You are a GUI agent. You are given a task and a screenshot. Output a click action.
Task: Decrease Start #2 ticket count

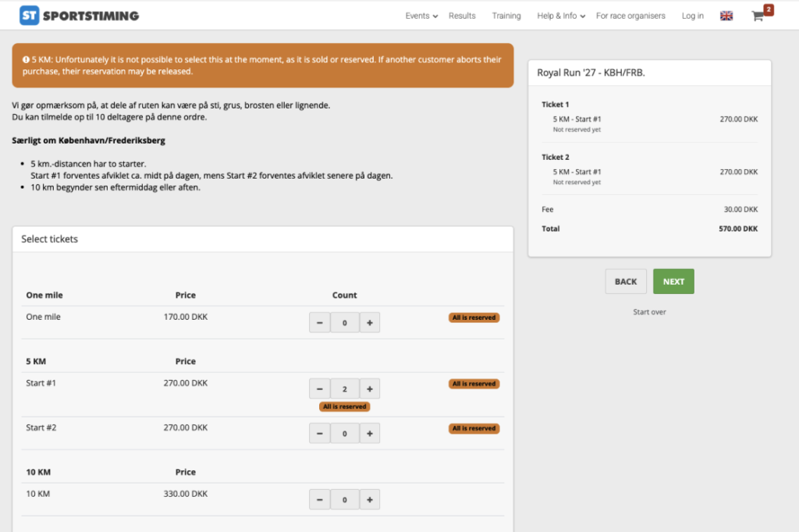(x=319, y=433)
